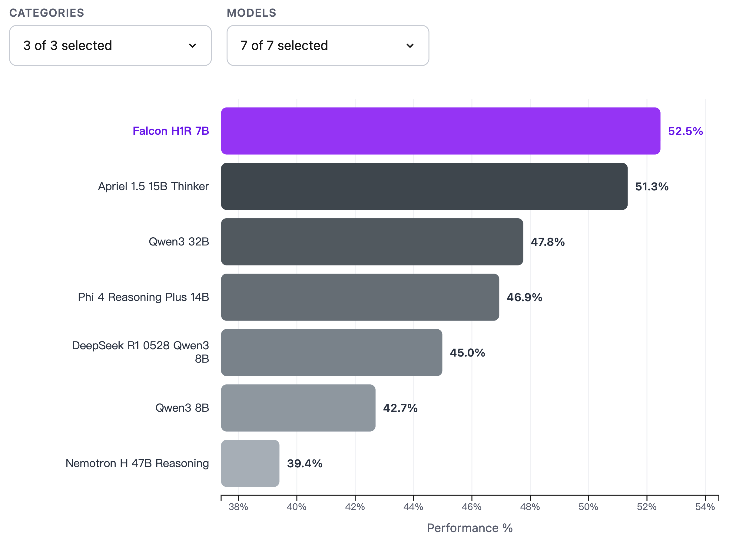Viewport: 756px width, 543px height.
Task: Click the chevron arrow in the Categories box
Action: click(192, 46)
